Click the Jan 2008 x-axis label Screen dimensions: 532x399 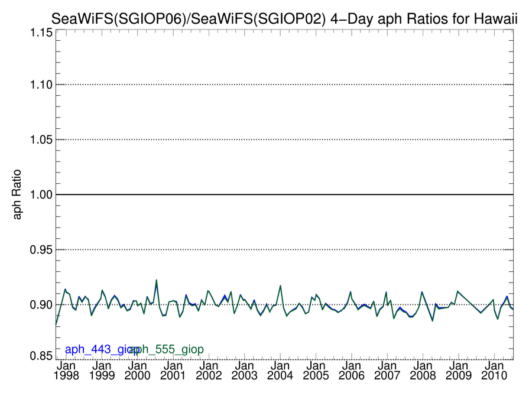pos(423,371)
